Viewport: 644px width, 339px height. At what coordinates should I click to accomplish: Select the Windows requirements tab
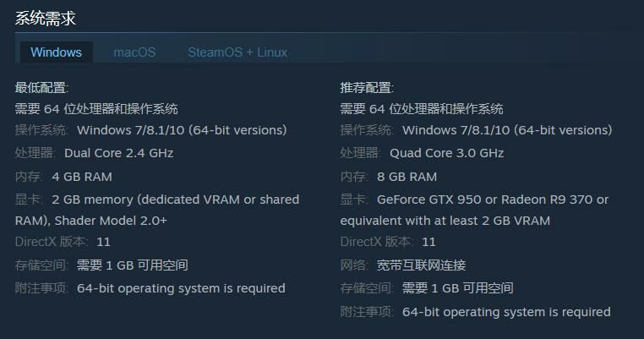pos(57,52)
